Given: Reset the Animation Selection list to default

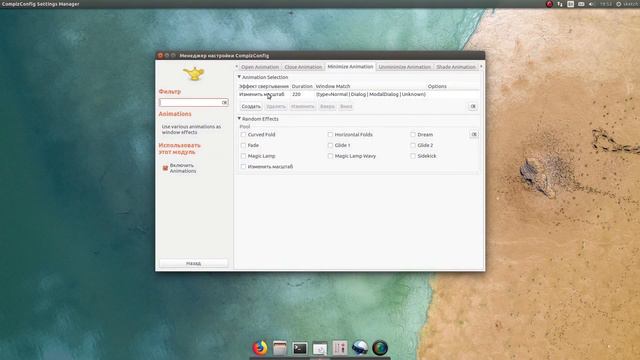Looking at the screenshot, I should pyautogui.click(x=473, y=107).
